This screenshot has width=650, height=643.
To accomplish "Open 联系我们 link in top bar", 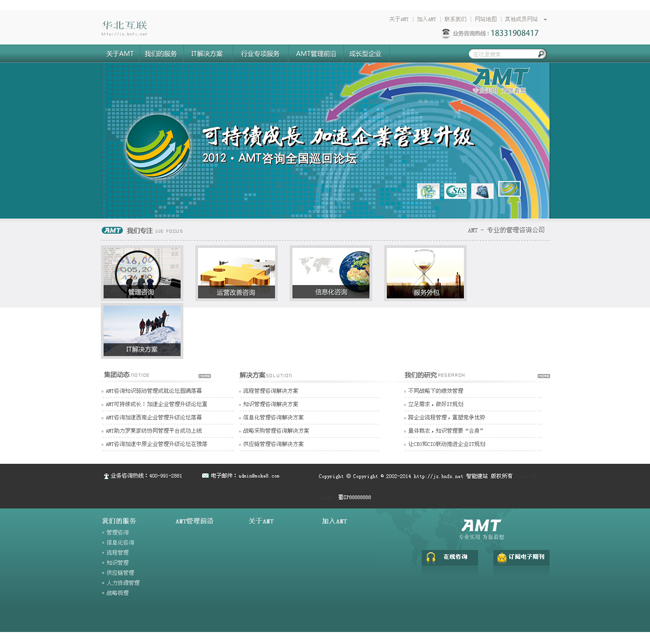I will (x=455, y=19).
